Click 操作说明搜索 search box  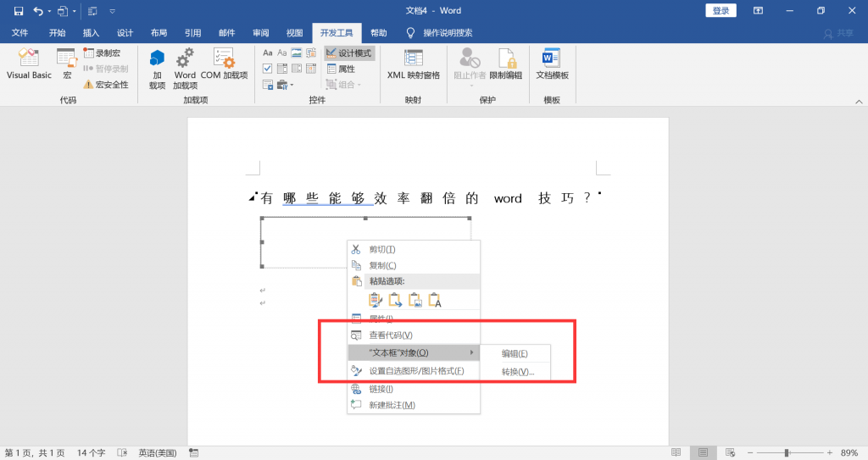point(448,33)
